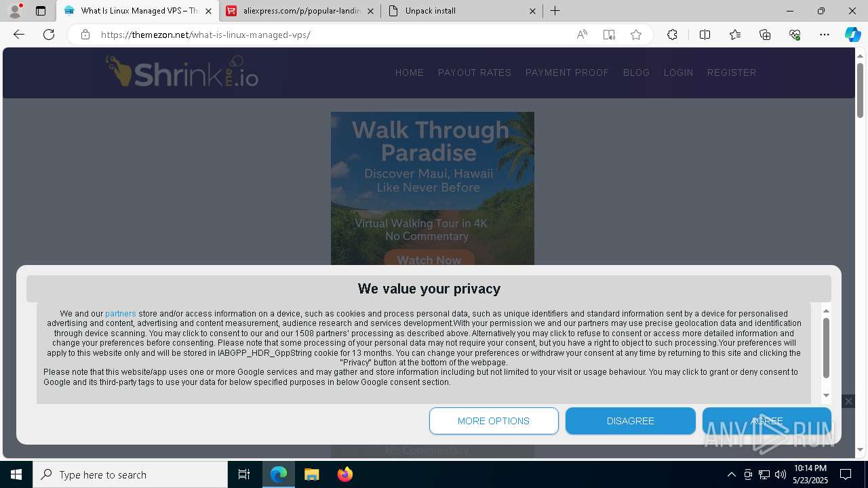The image size is (868, 488).
Task: Add page to favorites star icon
Action: click(636, 35)
